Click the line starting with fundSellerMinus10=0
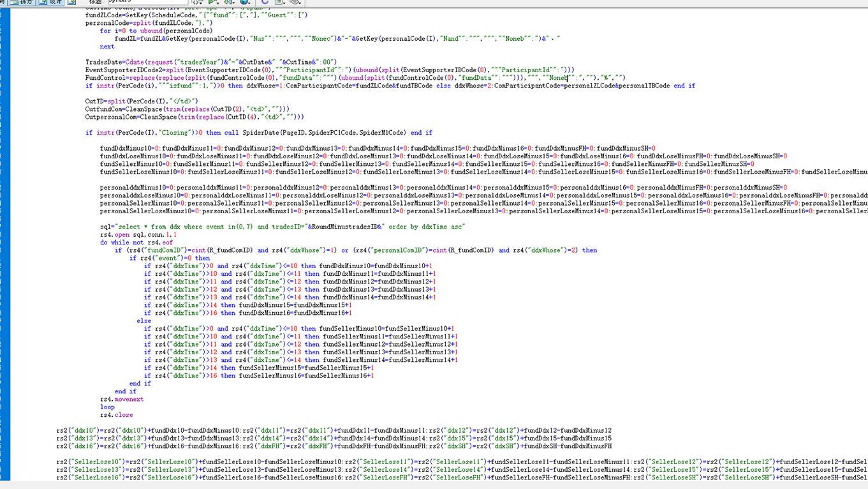Image resolution: width=868 pixels, height=489 pixels. click(427, 164)
